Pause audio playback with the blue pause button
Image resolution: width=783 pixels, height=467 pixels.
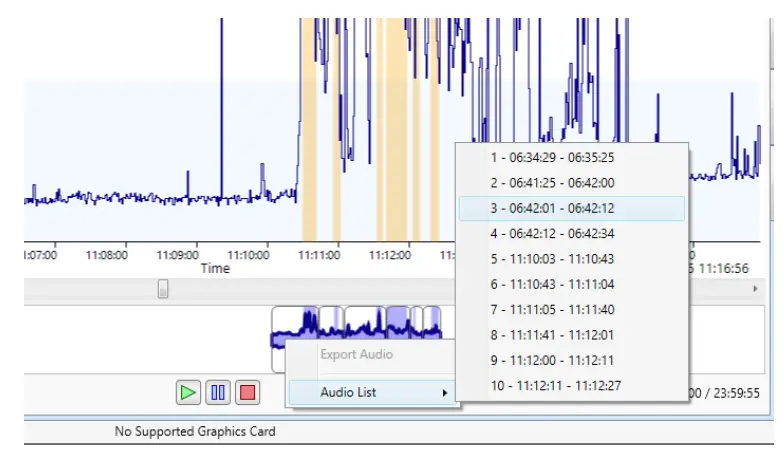point(218,393)
